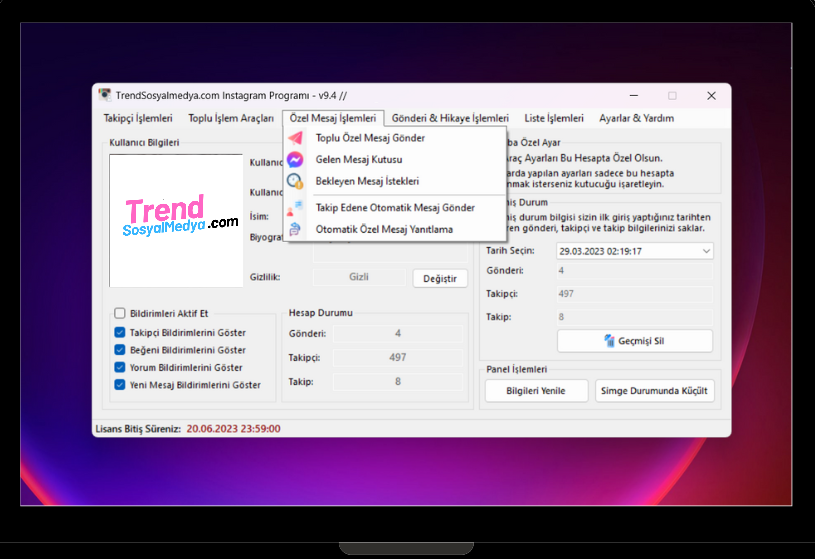815x559 pixels.
Task: Click the Toplu Özel Mesaj Gönder paper-plane icon
Action: coord(296,138)
